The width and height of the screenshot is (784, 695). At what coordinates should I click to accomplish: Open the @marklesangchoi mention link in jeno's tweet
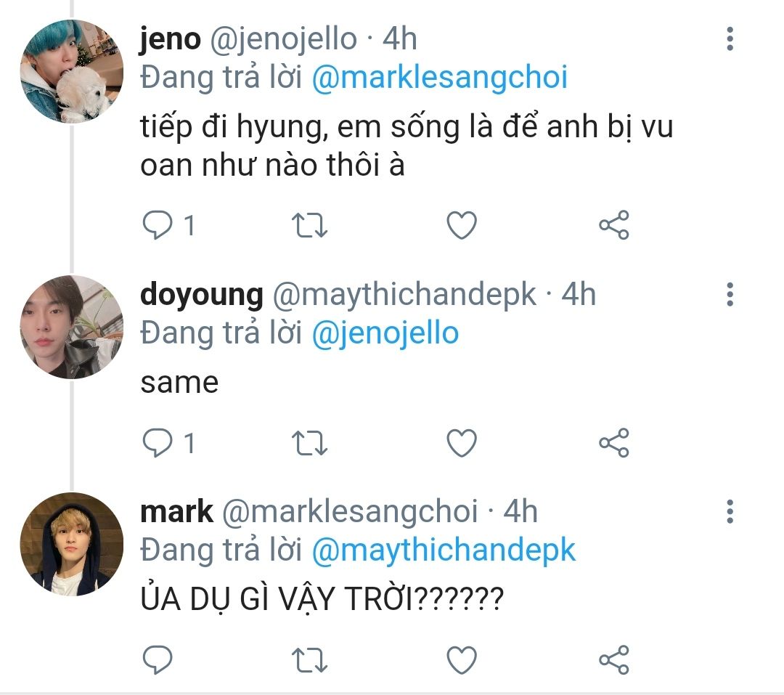coord(439,78)
